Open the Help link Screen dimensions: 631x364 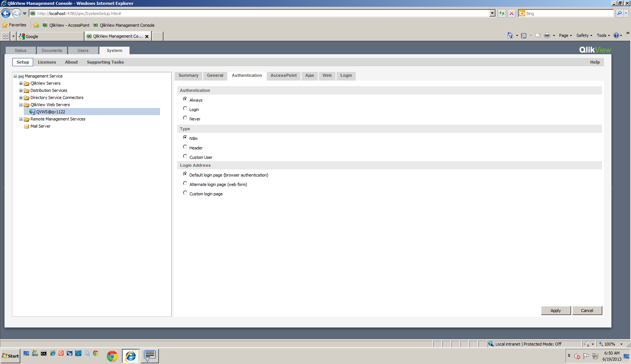(595, 62)
